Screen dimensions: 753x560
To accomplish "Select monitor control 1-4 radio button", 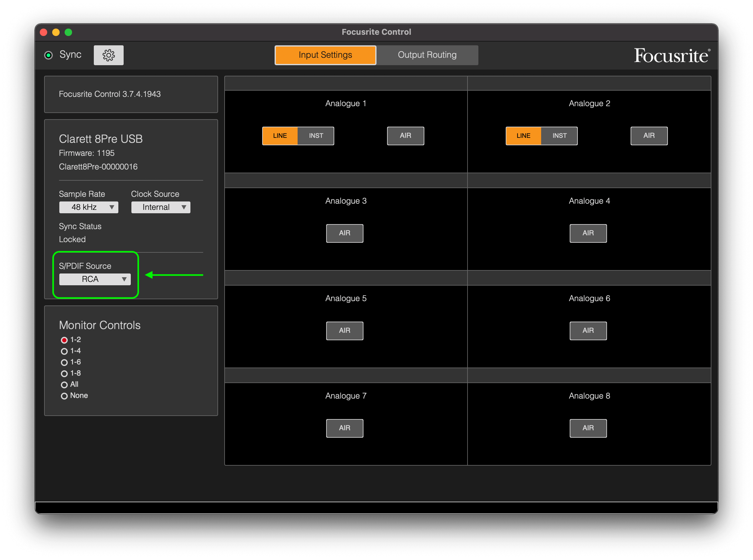I will (x=64, y=351).
